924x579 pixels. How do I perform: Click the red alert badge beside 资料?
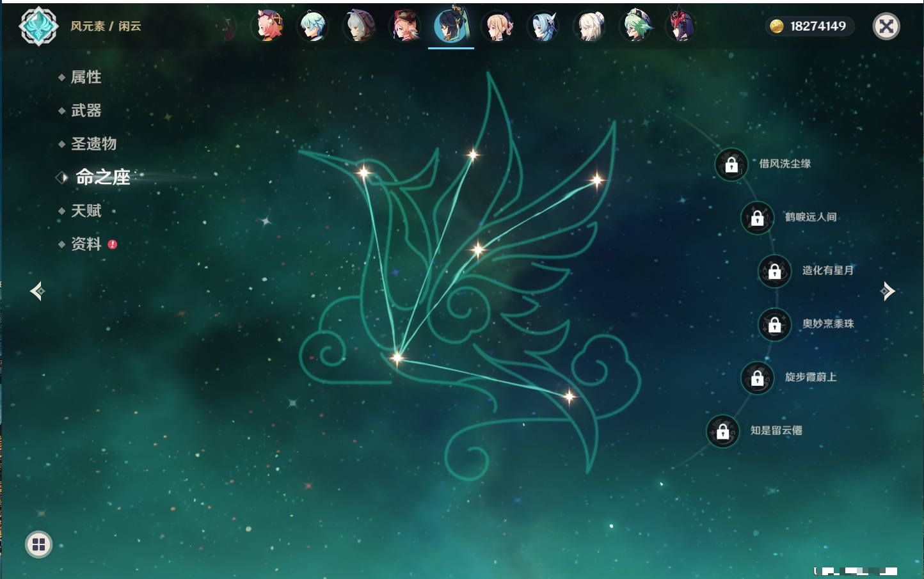pyautogui.click(x=113, y=244)
